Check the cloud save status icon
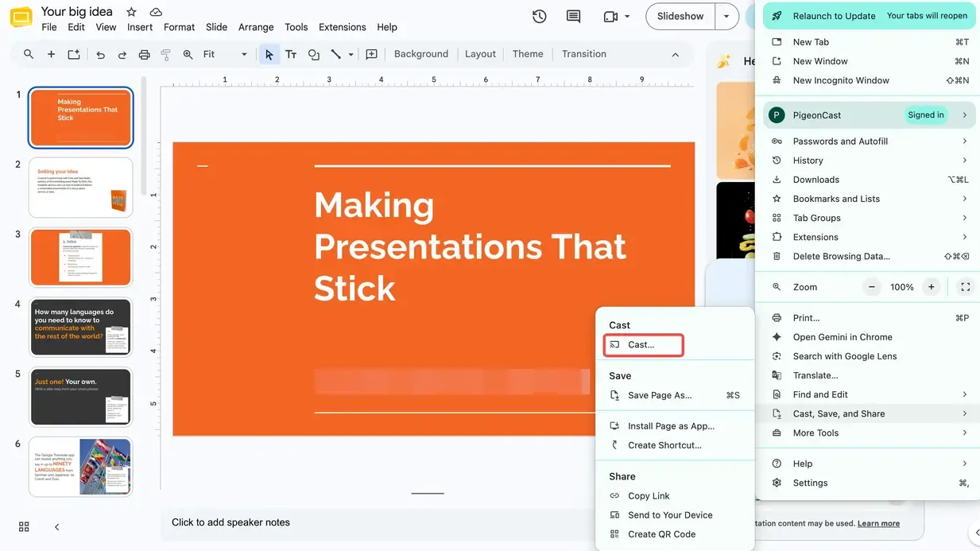 [x=156, y=12]
